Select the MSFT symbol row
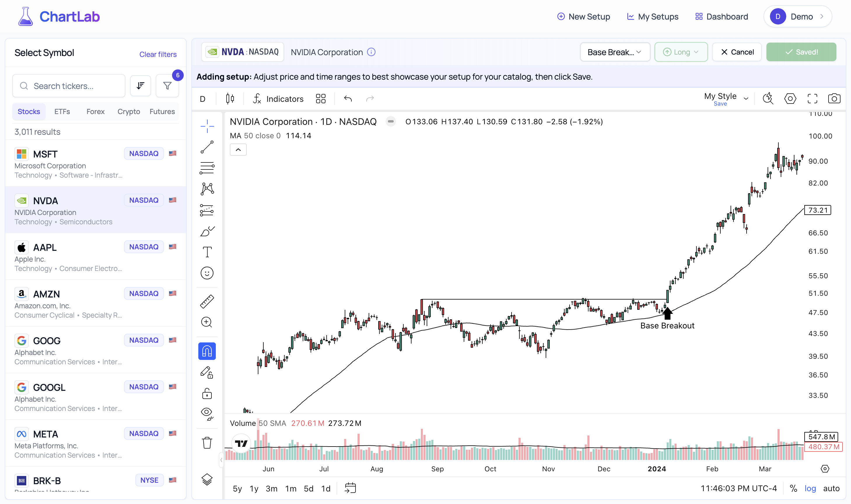 tap(96, 163)
